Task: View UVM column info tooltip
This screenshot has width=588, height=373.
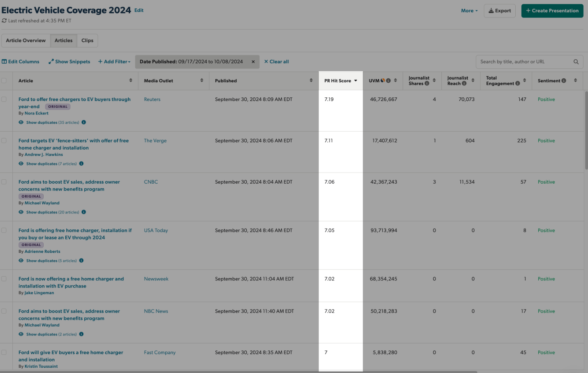Action: 389,80
